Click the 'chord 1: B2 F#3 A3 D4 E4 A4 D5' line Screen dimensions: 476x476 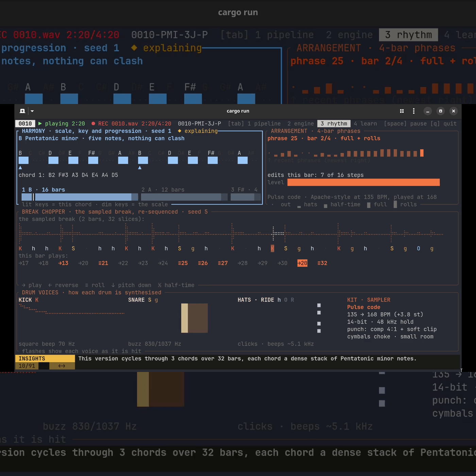click(x=68, y=175)
